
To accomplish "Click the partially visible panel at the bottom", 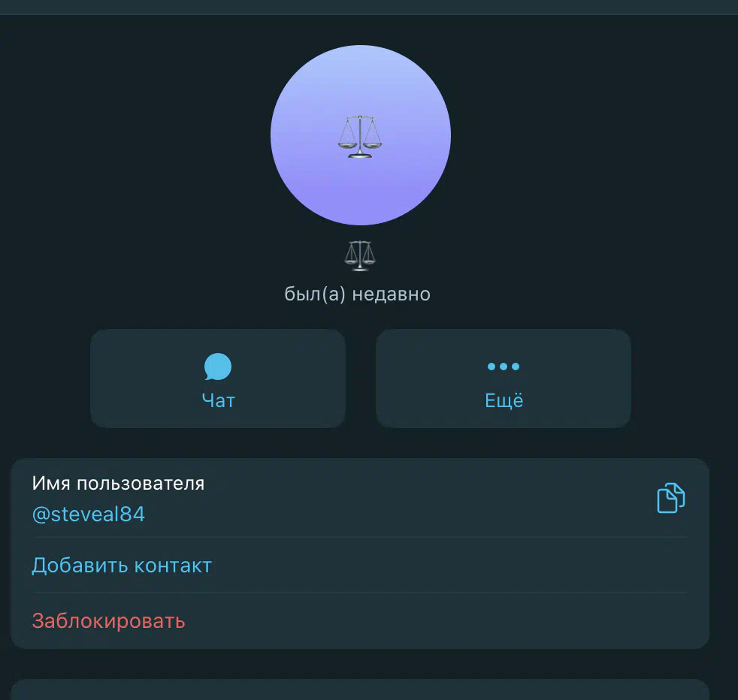I will coord(360,689).
